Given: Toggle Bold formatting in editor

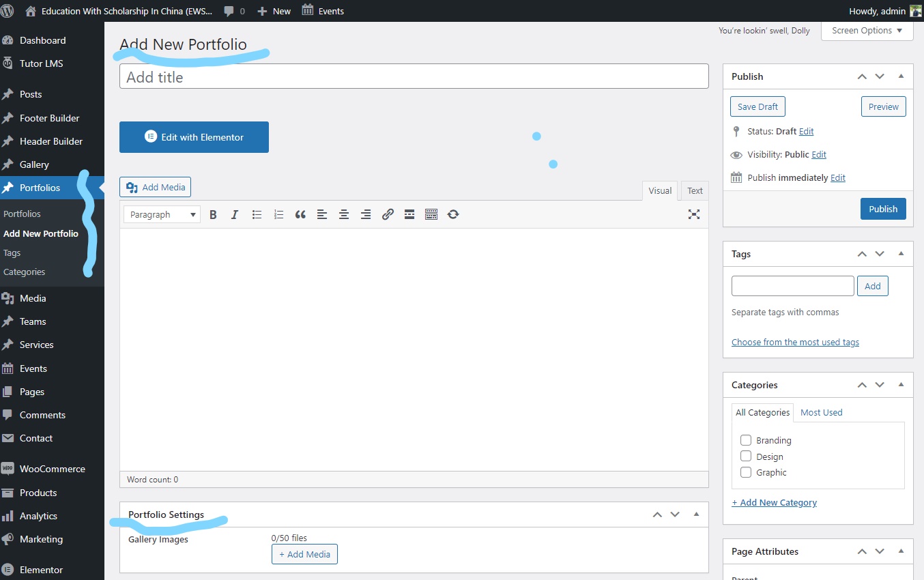Looking at the screenshot, I should (213, 214).
